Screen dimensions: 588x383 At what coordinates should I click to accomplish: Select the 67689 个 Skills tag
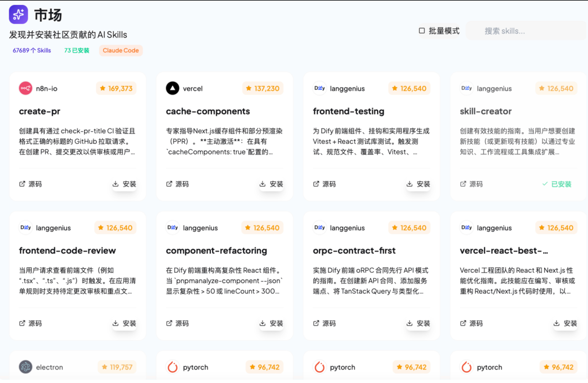32,50
